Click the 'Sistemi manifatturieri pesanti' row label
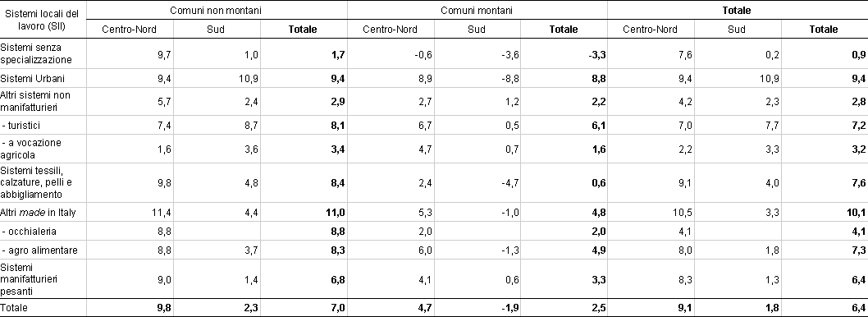 [27, 278]
